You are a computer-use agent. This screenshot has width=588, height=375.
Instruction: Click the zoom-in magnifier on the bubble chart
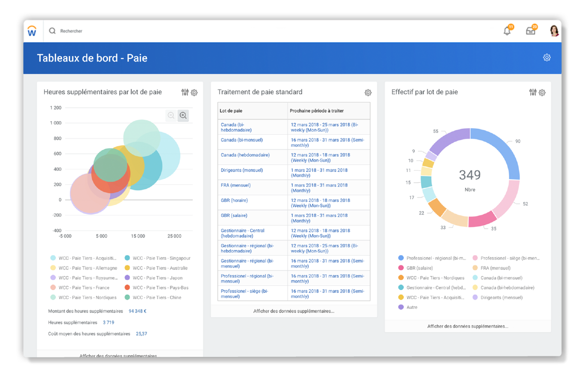click(183, 116)
